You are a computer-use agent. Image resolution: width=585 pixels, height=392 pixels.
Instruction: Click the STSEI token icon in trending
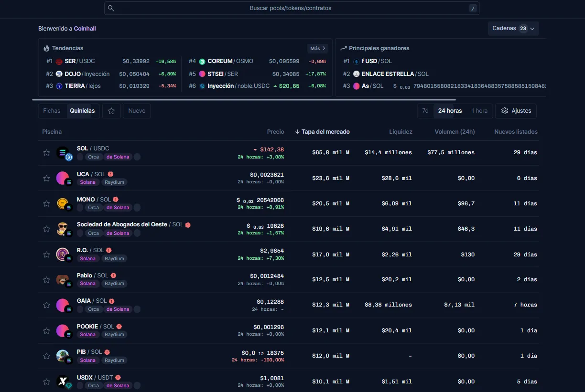203,74
